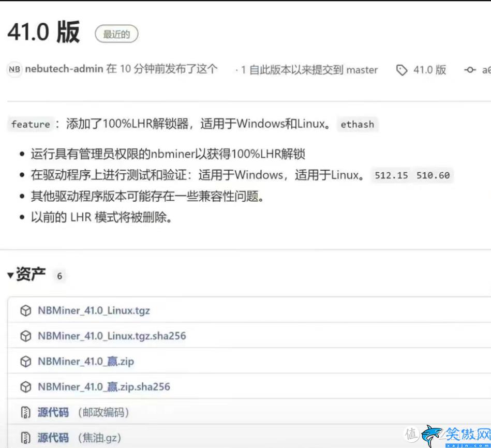This screenshot has height=448, width=491.
Task: Click the nebutech-admin NB avatar icon
Action: click(x=14, y=69)
